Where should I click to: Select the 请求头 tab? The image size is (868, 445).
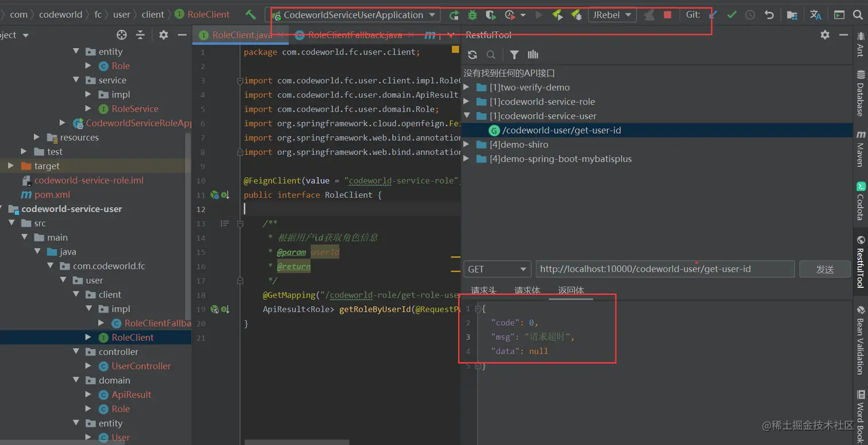(x=484, y=290)
